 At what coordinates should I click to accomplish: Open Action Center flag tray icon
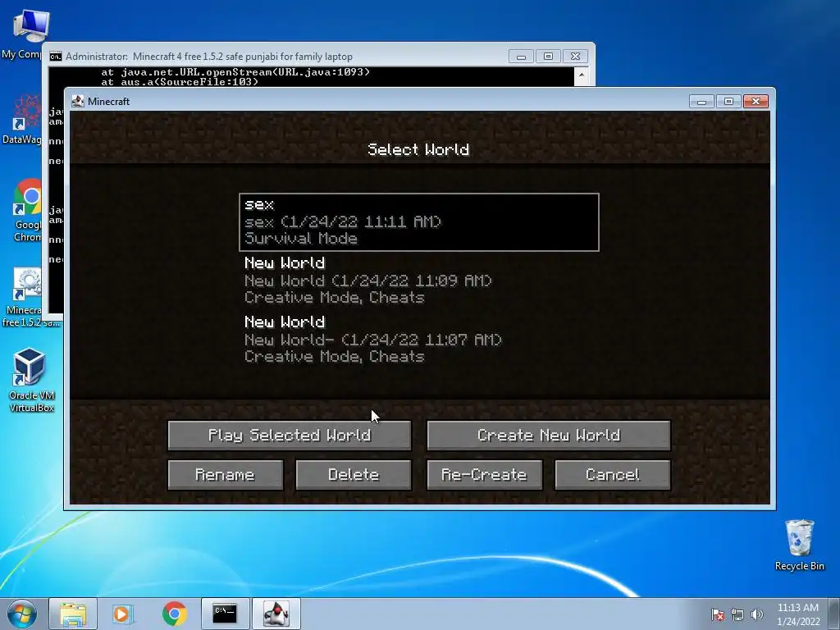click(717, 614)
